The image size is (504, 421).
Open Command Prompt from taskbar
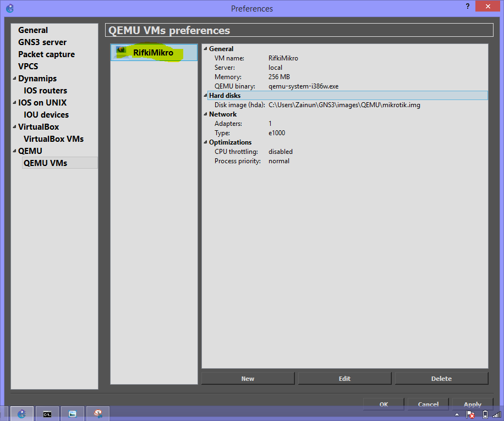point(47,414)
